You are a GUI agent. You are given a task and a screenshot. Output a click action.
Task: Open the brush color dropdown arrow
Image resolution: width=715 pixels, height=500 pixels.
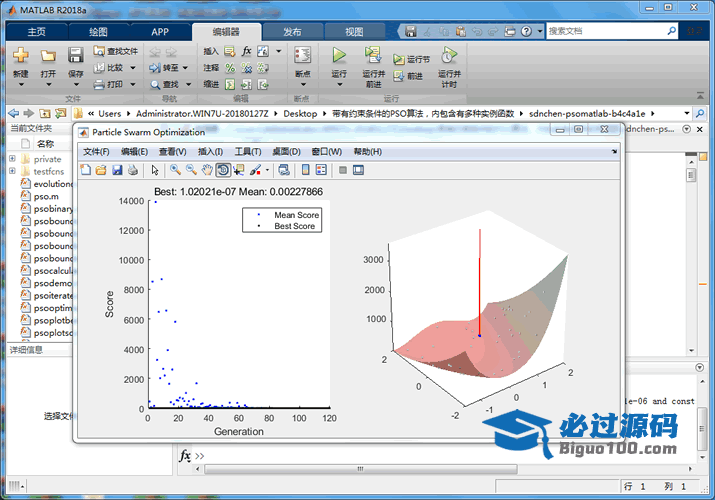(x=267, y=170)
